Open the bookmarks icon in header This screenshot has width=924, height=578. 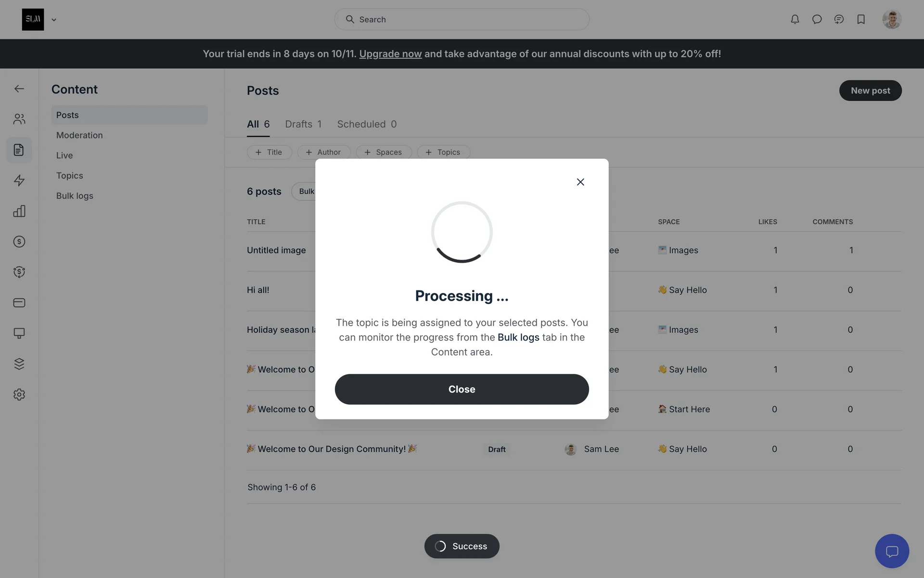click(x=861, y=19)
